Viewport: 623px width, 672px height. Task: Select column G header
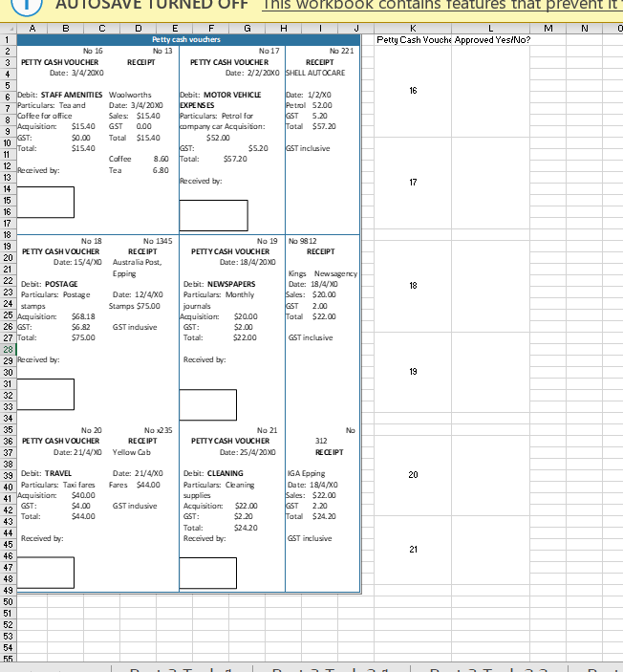pyautogui.click(x=247, y=29)
